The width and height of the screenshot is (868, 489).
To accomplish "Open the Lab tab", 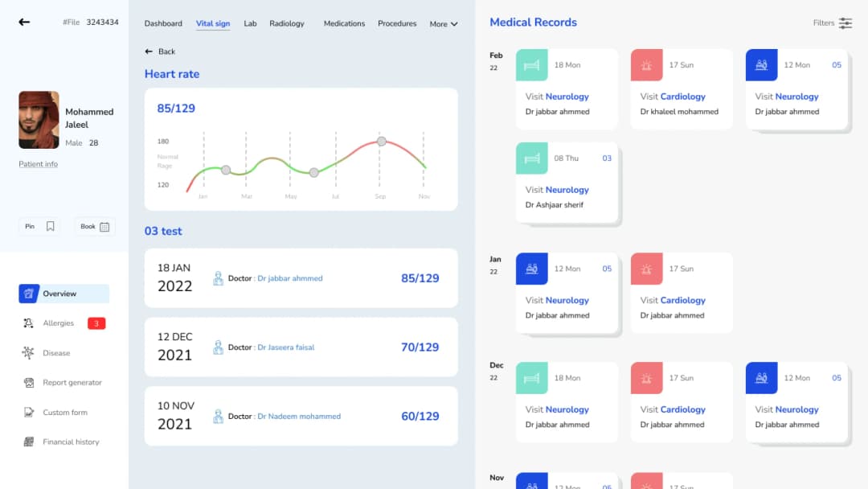I will tap(250, 23).
